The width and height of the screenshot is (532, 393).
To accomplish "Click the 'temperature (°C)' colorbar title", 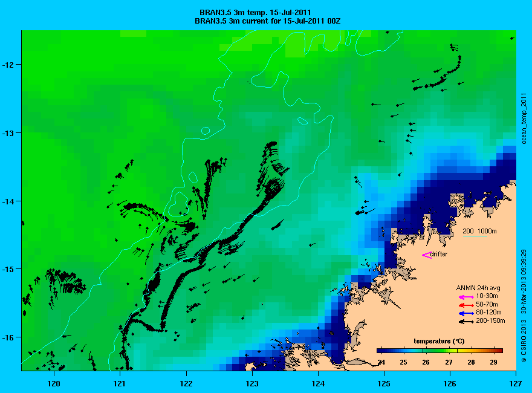I will [x=439, y=341].
